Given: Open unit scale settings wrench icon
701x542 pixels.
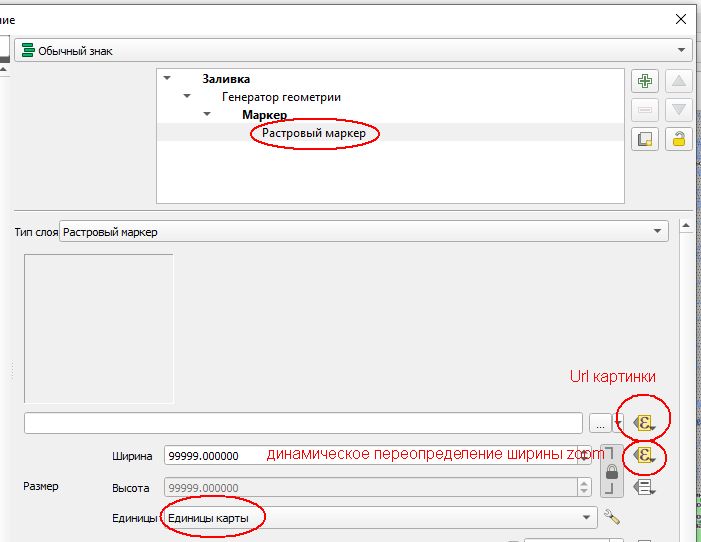Looking at the screenshot, I should click(x=612, y=517).
